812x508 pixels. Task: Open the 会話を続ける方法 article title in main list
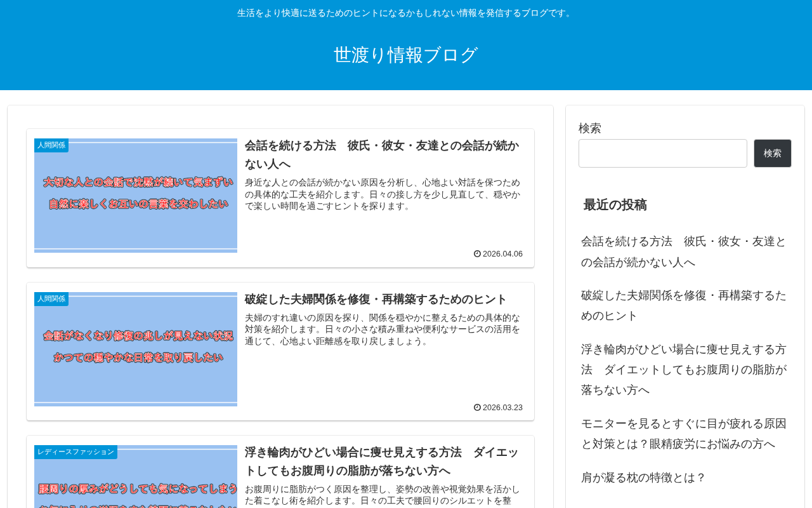(382, 155)
